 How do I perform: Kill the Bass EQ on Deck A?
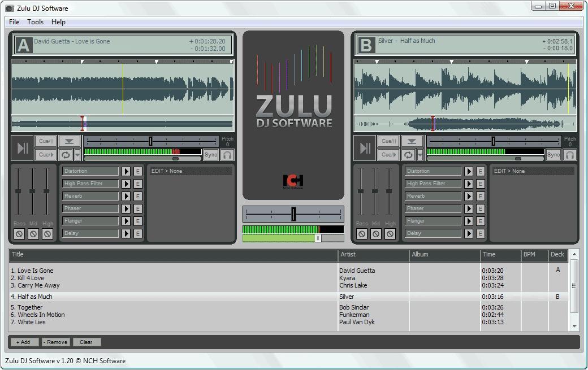point(19,233)
